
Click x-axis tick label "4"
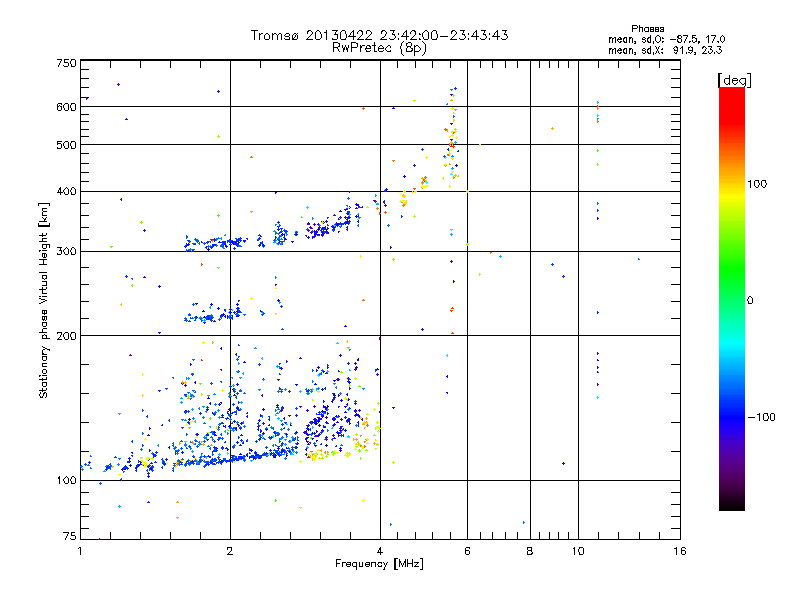(x=380, y=551)
